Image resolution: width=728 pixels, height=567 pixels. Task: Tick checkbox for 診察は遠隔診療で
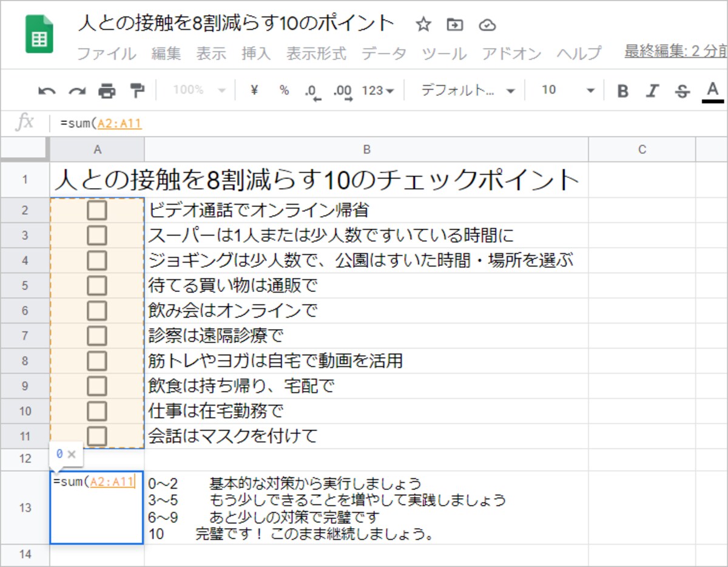pos(97,336)
